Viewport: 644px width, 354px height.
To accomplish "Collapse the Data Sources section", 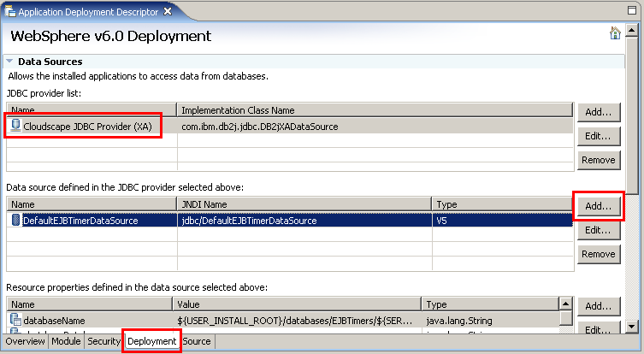I will (x=9, y=61).
